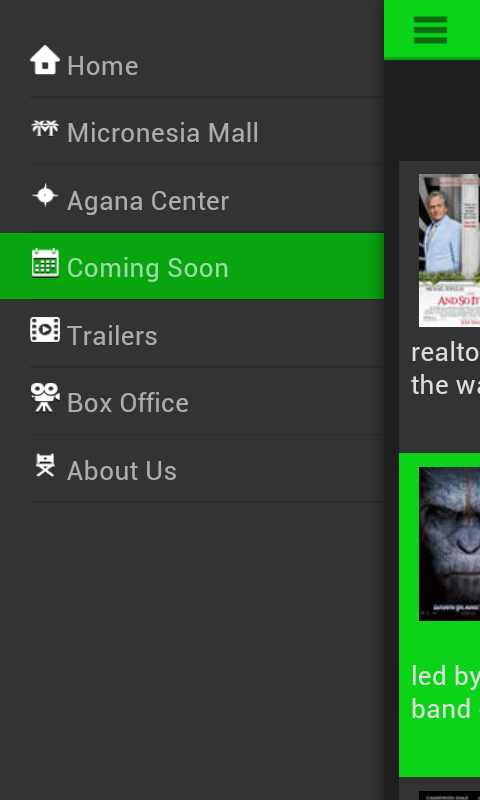Tap the green header bar
The image size is (480, 800).
point(432,30)
